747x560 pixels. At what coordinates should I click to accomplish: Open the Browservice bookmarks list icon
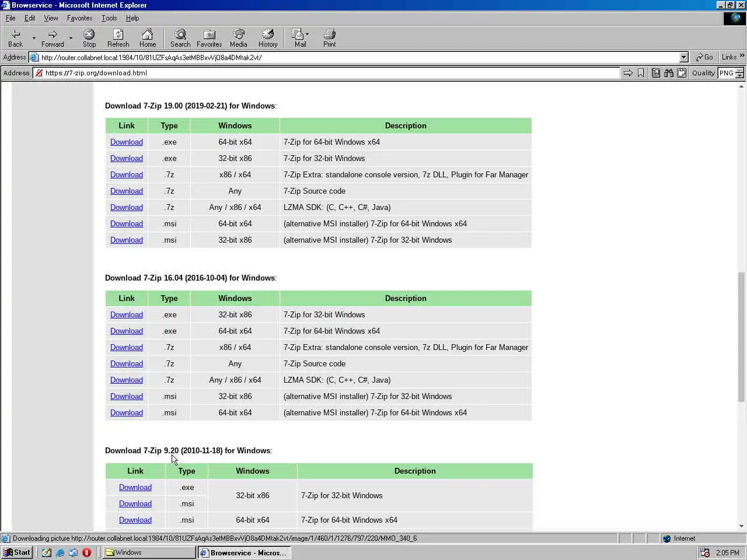[656, 73]
